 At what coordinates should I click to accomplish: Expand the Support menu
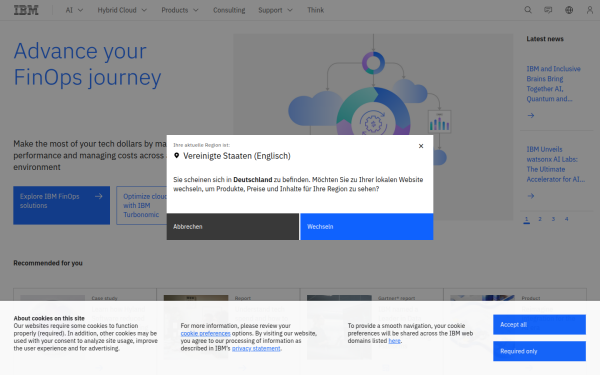(x=275, y=10)
